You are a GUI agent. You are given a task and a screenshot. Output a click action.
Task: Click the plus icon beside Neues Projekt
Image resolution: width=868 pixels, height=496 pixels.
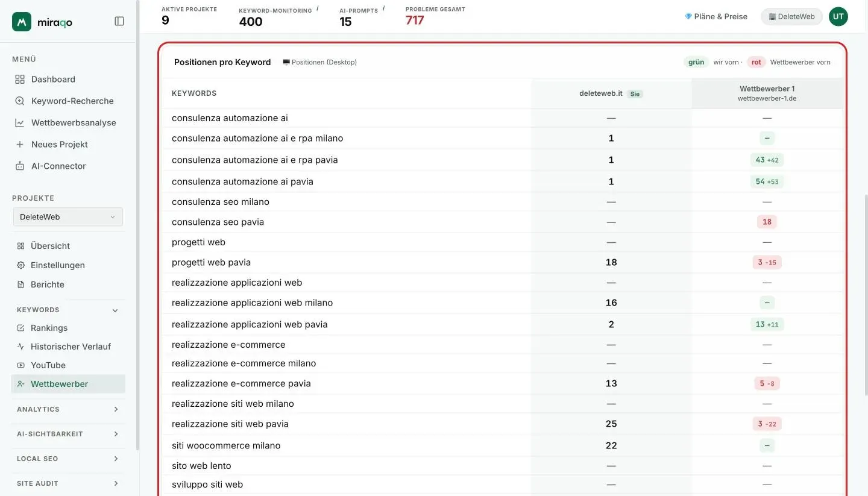click(20, 145)
